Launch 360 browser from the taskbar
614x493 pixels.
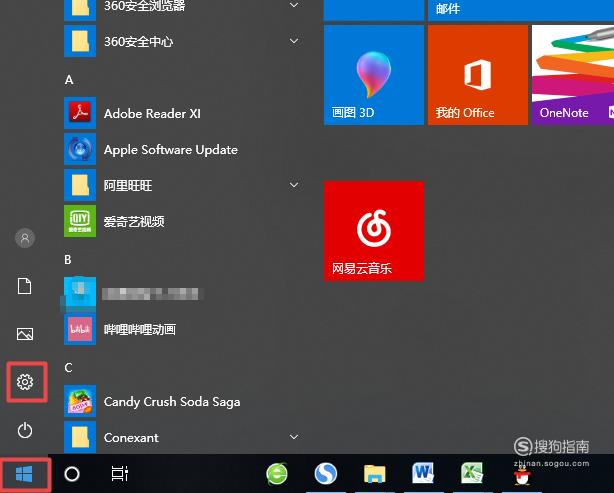pyautogui.click(x=277, y=474)
